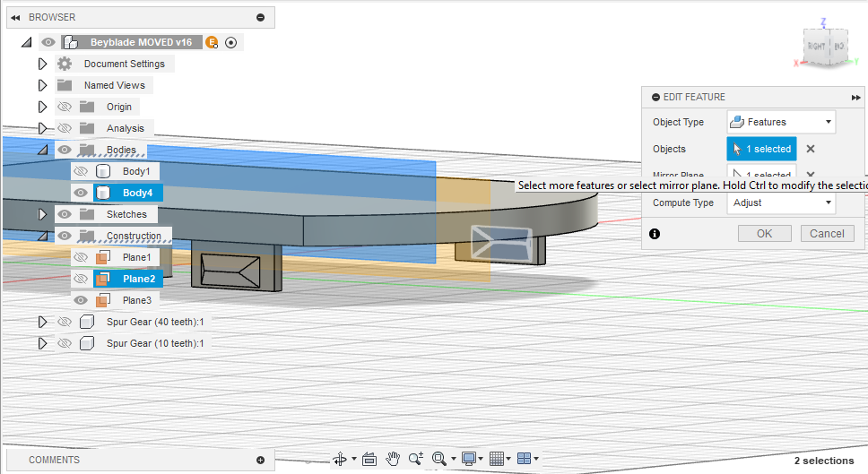Collapse the Bodies folder
The height and width of the screenshot is (474, 868).
tap(43, 150)
